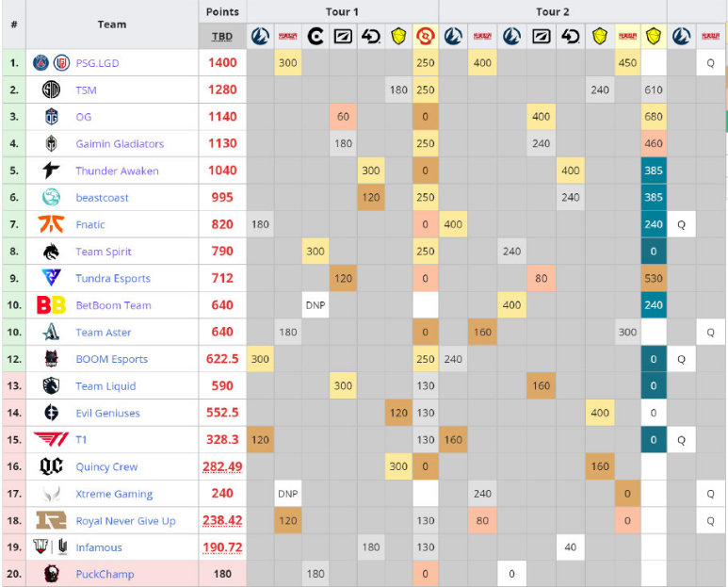Click the 238.42 points value
The height and width of the screenshot is (587, 728).
222,521
